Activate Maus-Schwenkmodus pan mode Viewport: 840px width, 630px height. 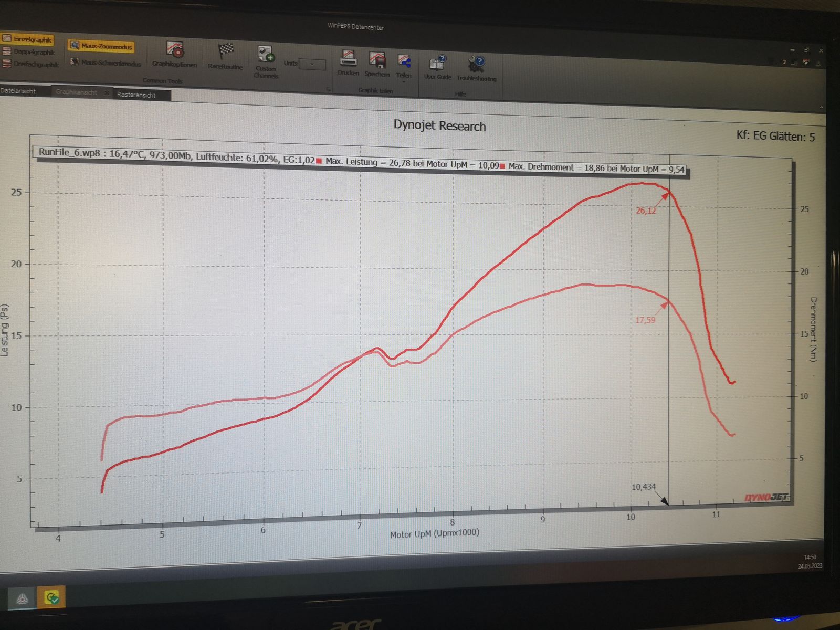(x=106, y=63)
